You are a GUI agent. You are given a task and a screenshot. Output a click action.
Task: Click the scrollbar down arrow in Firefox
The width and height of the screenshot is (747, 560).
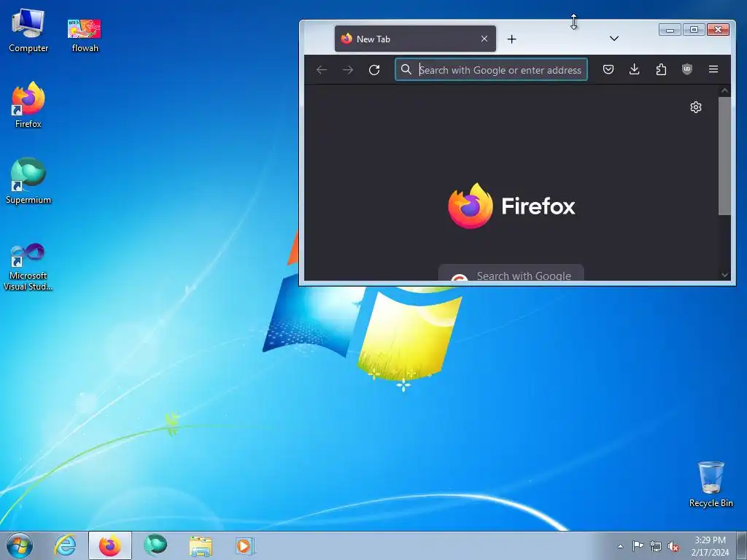724,275
